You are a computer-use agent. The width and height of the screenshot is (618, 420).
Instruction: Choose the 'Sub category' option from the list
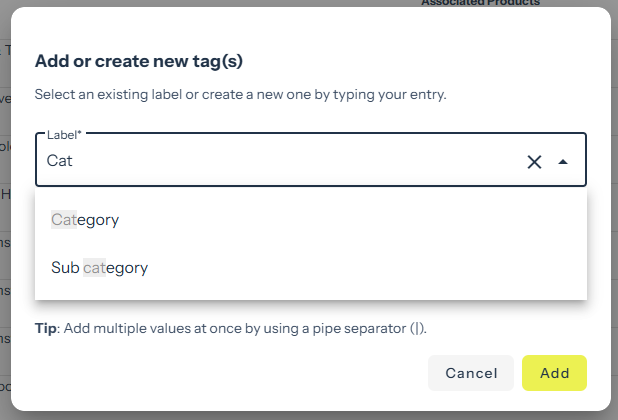[x=99, y=267]
